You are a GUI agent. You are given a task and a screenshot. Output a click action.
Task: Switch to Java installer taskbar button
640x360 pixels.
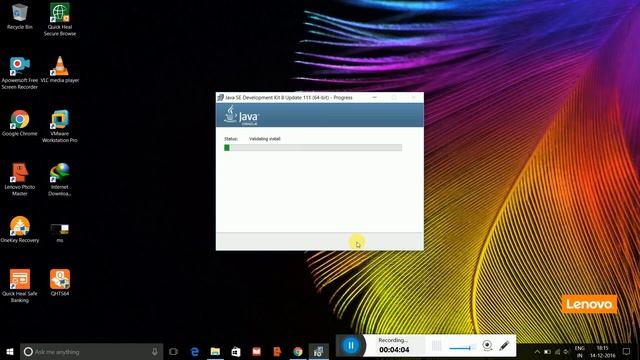point(318,351)
